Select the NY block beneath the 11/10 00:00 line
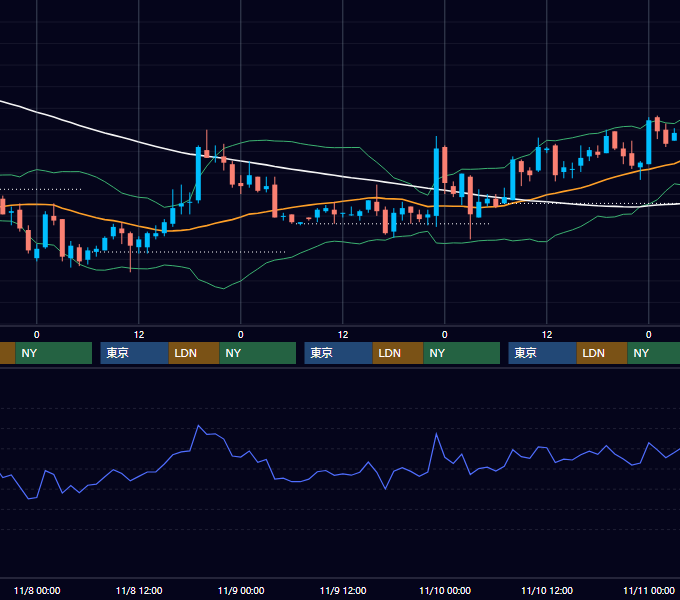The height and width of the screenshot is (600, 680). 461,353
